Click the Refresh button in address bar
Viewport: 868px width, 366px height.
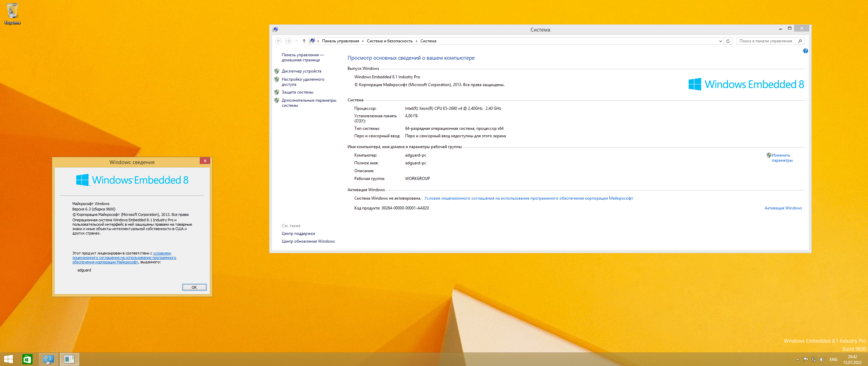(728, 41)
